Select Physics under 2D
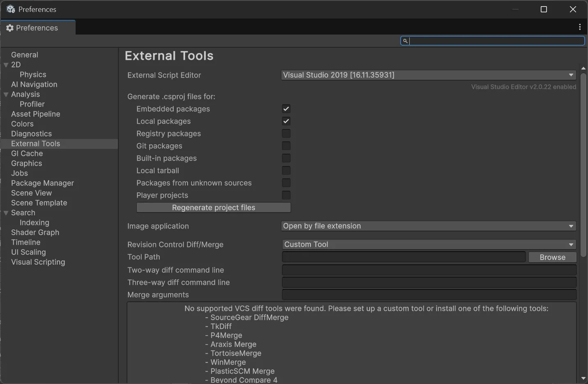The image size is (588, 384). tap(33, 74)
